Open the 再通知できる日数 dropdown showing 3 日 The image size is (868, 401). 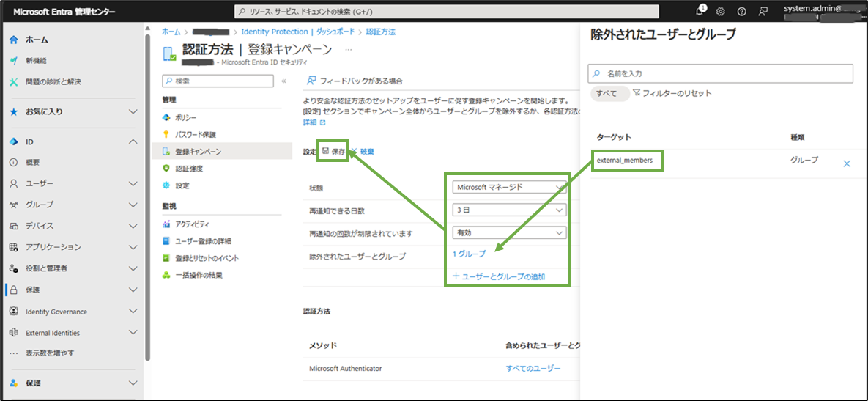point(509,210)
